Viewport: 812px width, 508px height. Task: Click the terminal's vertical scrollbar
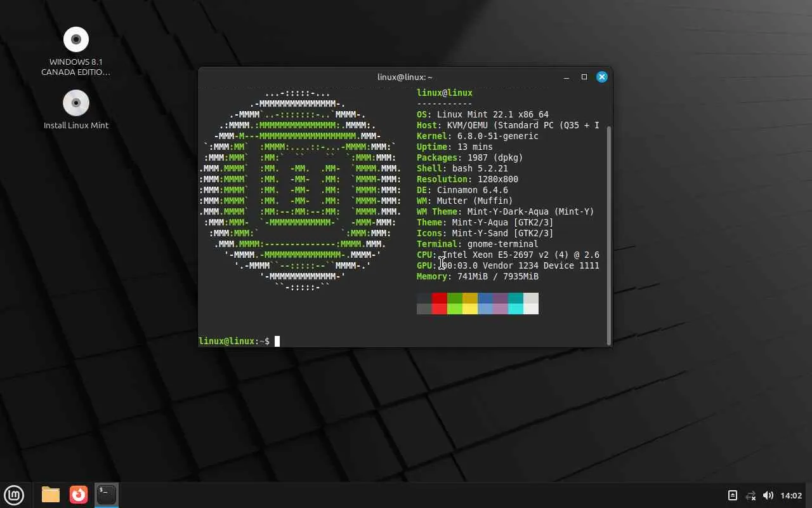(x=609, y=235)
